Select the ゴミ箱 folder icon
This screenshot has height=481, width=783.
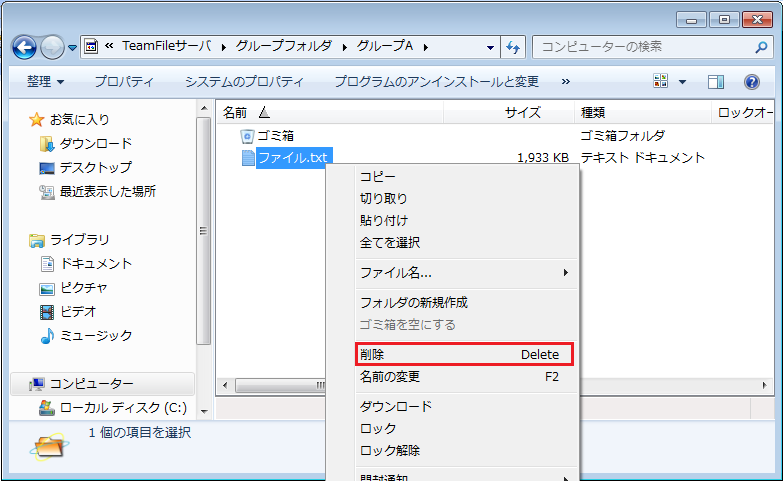(x=247, y=135)
